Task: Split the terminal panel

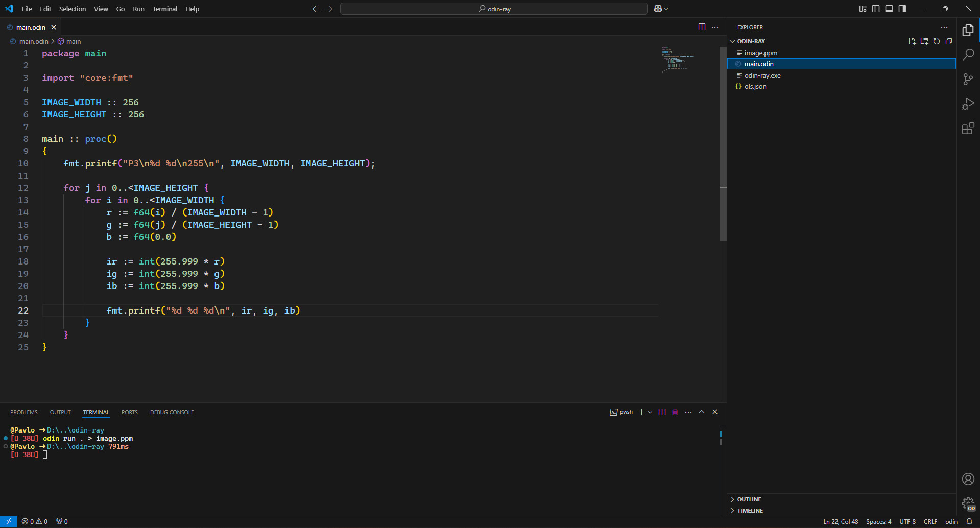Action: click(x=662, y=412)
